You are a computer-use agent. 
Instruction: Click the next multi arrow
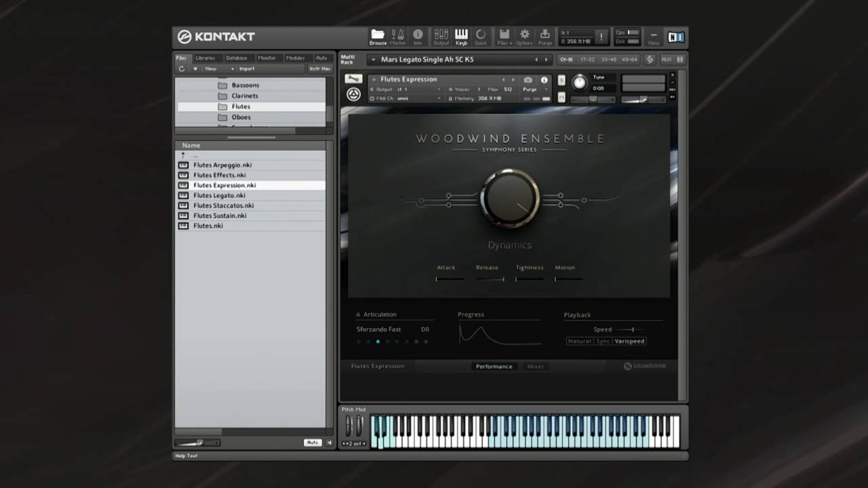coord(546,60)
